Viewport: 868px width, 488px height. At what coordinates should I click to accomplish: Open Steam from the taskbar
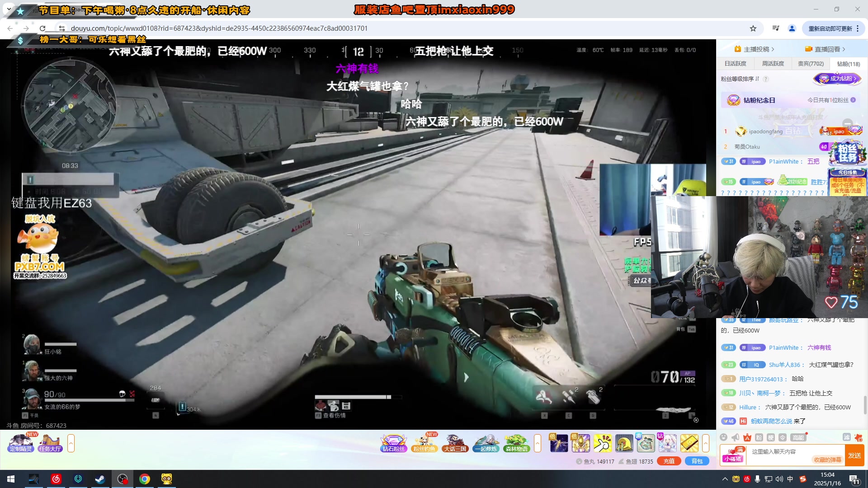point(100,479)
